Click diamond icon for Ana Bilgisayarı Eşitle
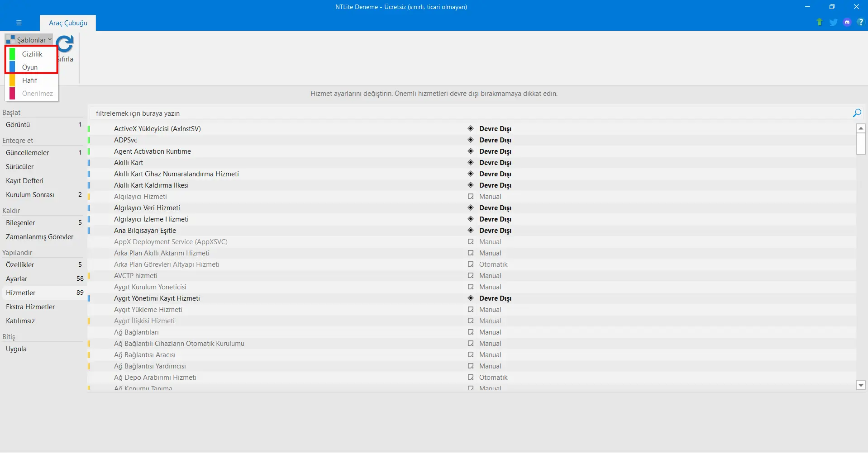 point(471,230)
